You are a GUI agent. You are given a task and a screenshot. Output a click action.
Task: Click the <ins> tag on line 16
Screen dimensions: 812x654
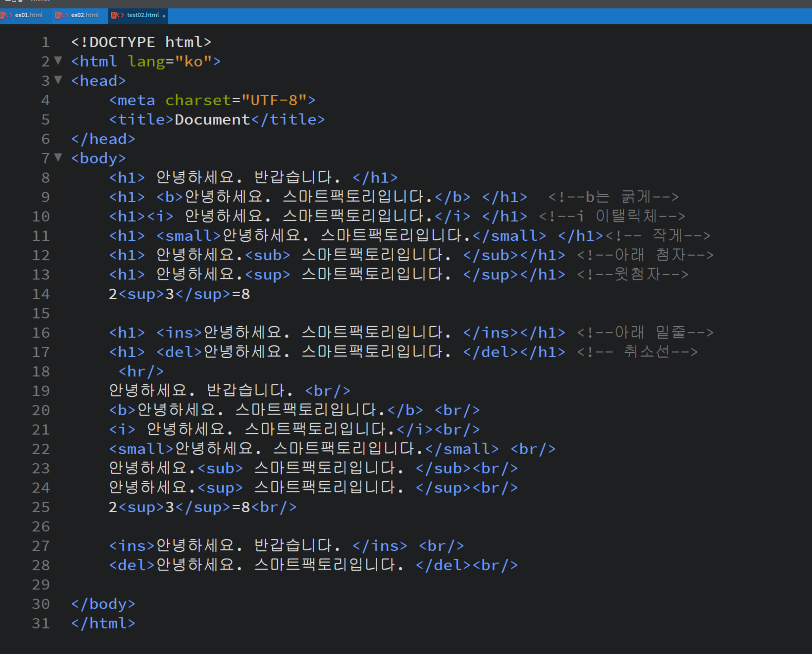click(x=179, y=333)
